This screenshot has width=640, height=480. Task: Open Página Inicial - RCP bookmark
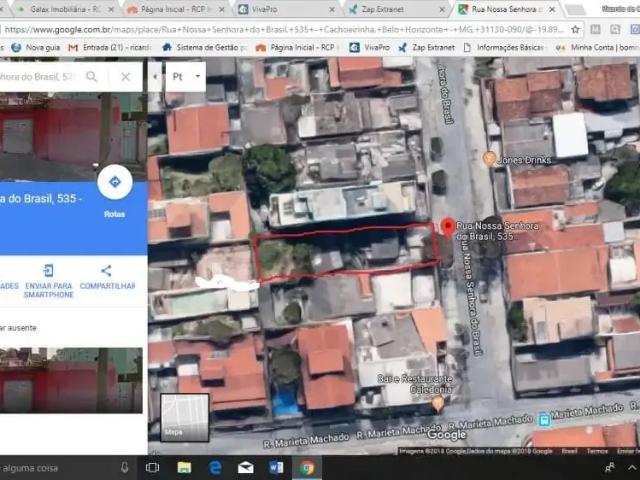295,47
